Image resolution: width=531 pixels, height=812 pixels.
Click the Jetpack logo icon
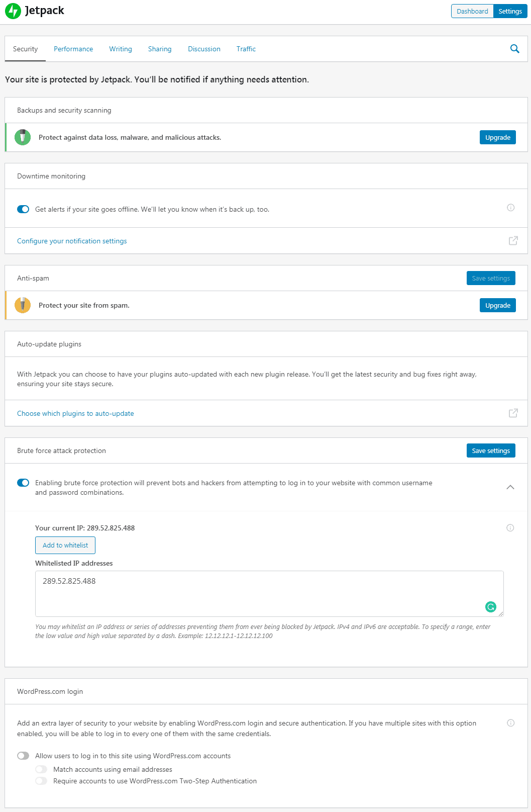pyautogui.click(x=13, y=11)
